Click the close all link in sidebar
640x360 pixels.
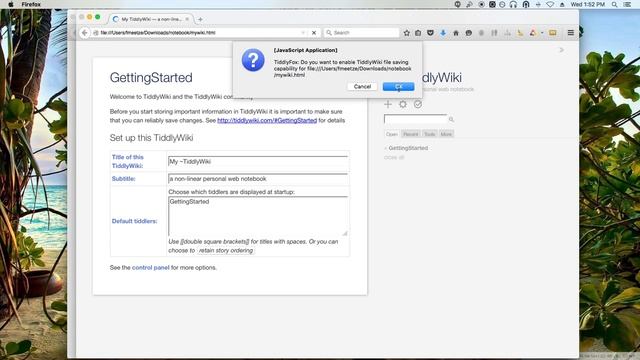pyautogui.click(x=394, y=157)
